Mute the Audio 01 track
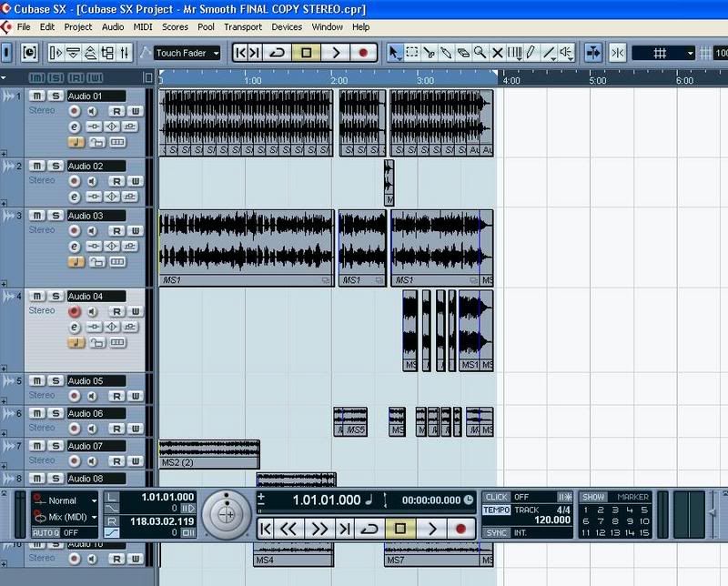The width and height of the screenshot is (728, 586). pos(37,96)
